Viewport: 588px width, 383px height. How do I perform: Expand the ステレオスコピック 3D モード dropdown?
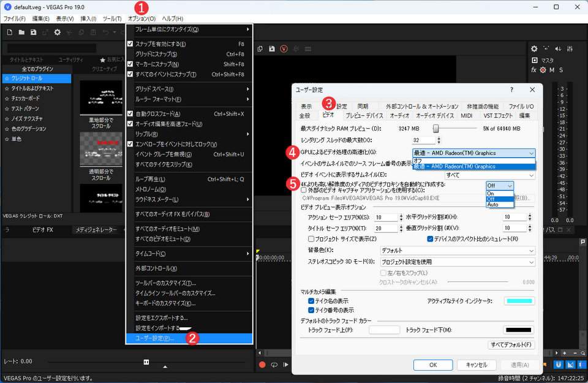[457, 262]
